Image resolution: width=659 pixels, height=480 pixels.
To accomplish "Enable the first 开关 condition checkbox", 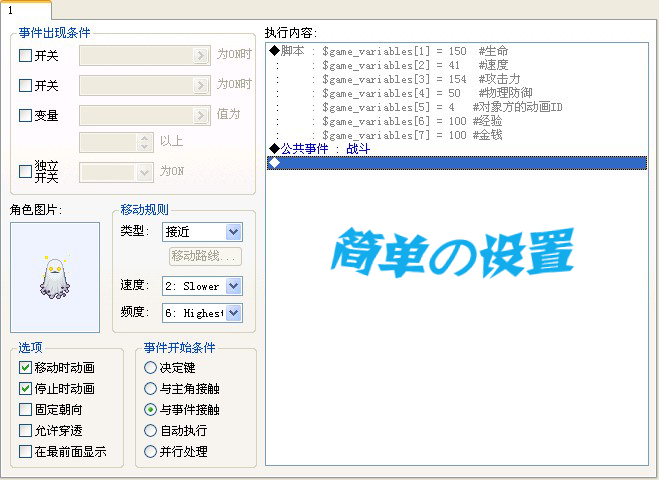I will (x=25, y=55).
